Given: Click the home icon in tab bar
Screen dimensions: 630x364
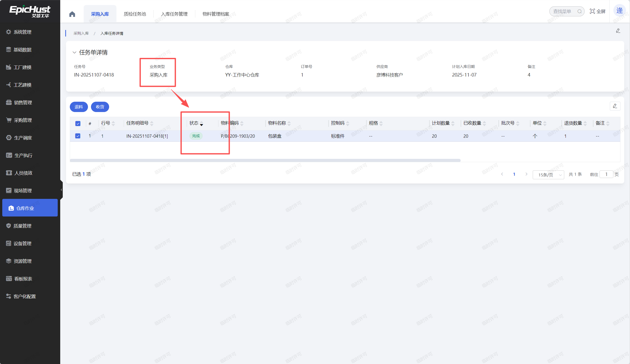Looking at the screenshot, I should (72, 14).
